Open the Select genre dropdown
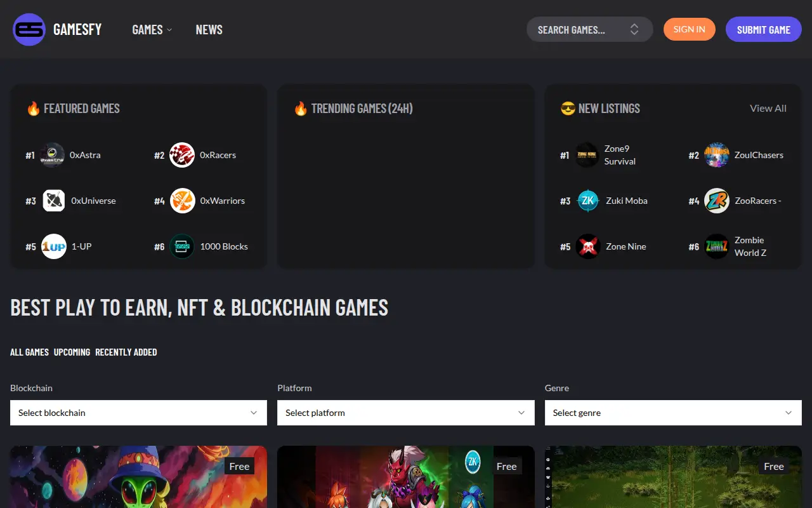 pos(673,413)
